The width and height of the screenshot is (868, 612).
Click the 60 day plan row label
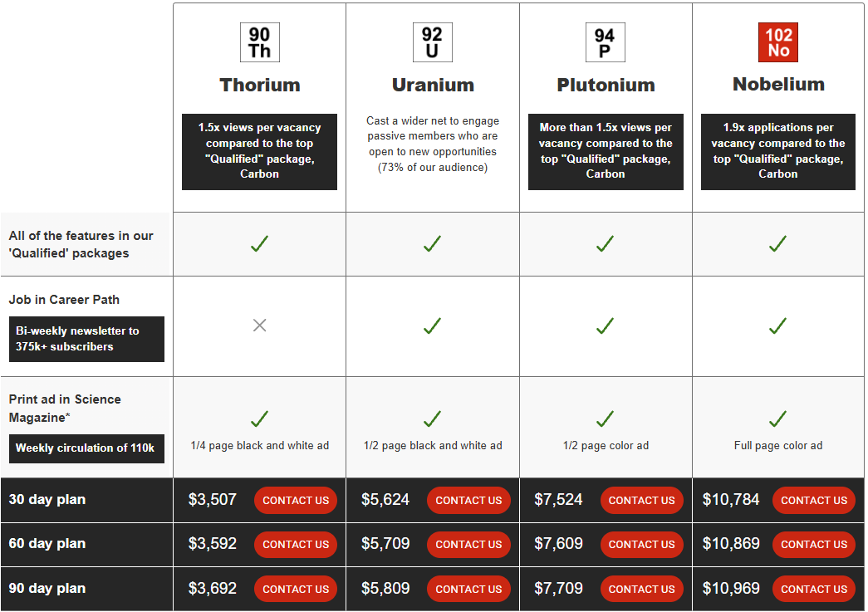click(47, 544)
